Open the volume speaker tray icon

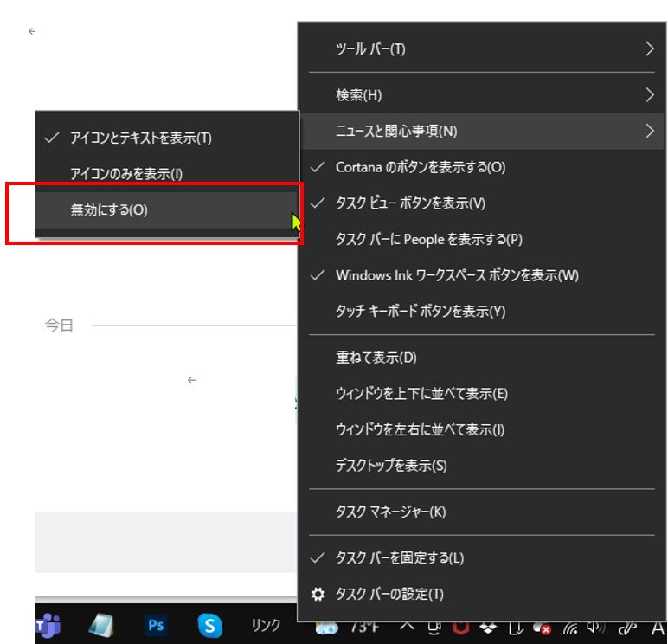(595, 628)
